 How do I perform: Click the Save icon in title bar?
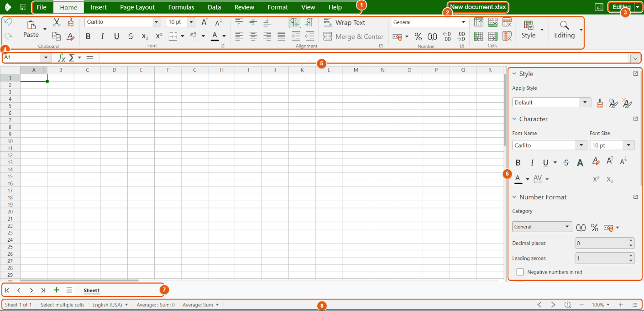[23, 7]
